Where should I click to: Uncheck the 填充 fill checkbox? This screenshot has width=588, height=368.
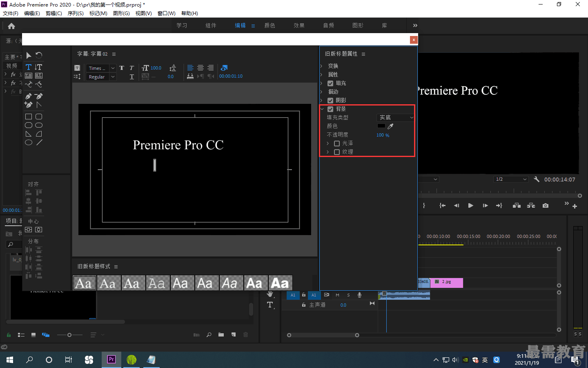click(x=330, y=83)
